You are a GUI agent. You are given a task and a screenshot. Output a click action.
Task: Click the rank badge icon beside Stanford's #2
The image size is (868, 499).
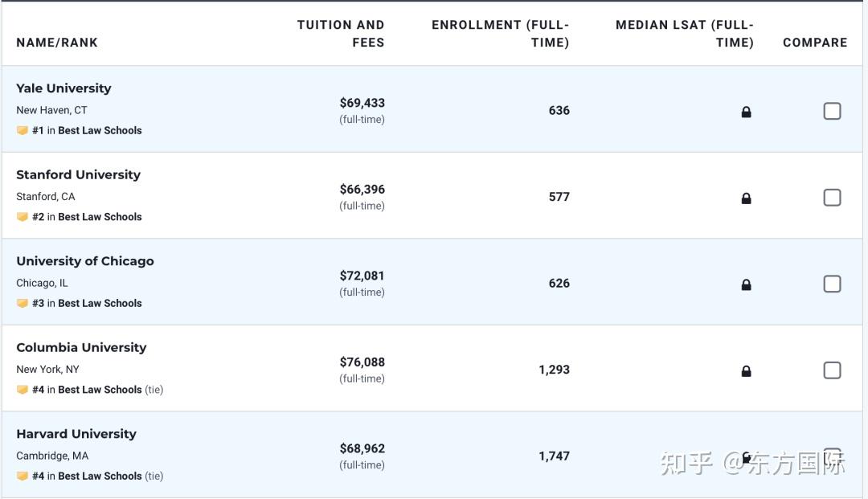pos(23,217)
